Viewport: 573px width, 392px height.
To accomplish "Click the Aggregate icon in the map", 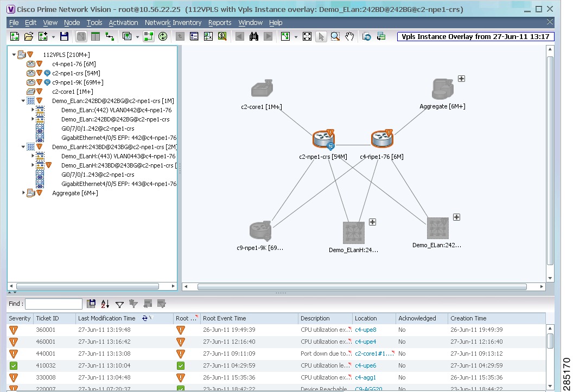I will click(x=443, y=89).
